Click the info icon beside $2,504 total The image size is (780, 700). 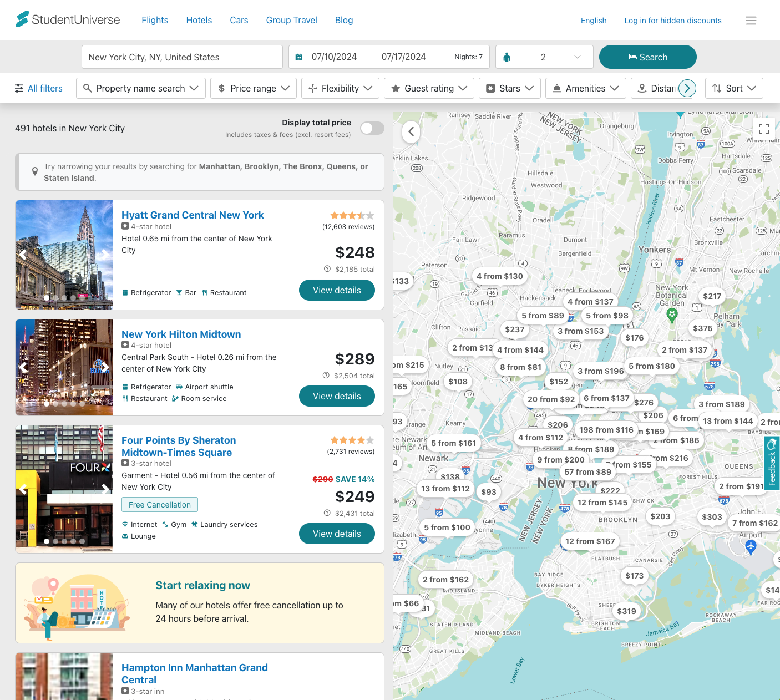click(x=326, y=376)
